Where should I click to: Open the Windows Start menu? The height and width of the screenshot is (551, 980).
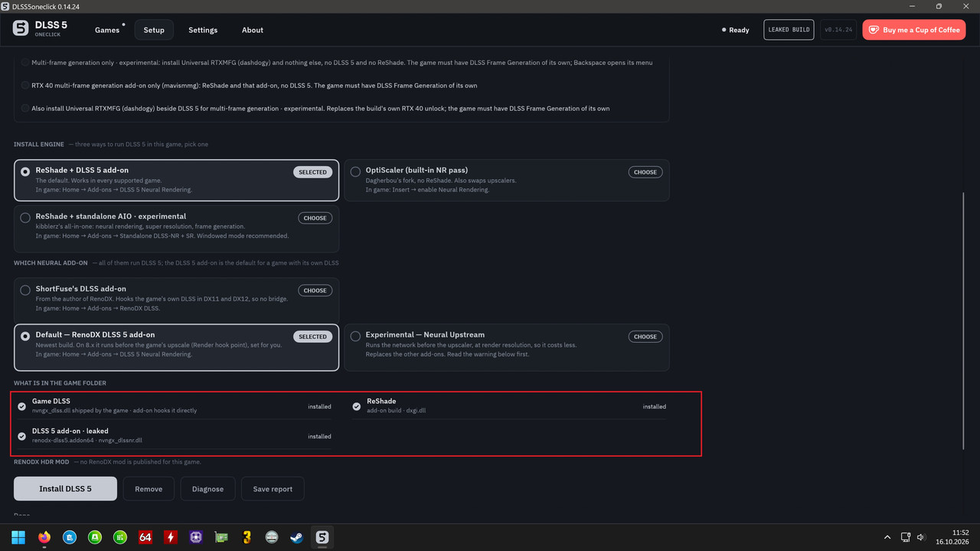tap(18, 537)
